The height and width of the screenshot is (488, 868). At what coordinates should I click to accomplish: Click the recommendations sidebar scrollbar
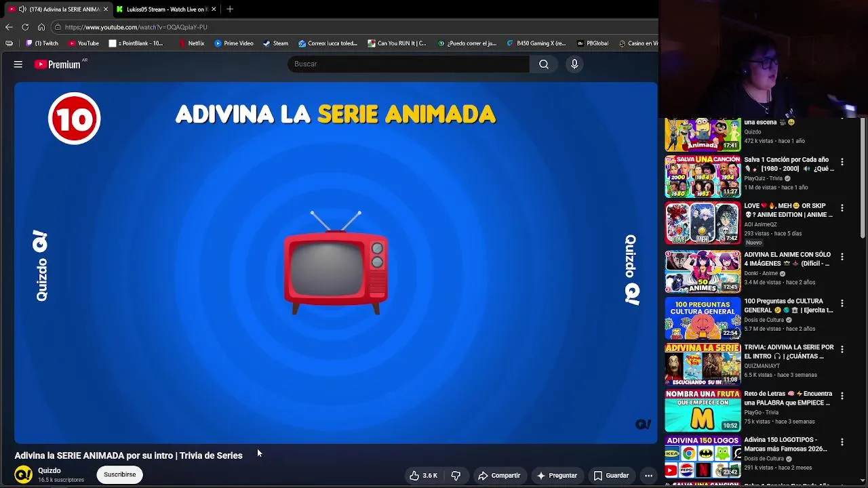pyautogui.click(x=863, y=178)
